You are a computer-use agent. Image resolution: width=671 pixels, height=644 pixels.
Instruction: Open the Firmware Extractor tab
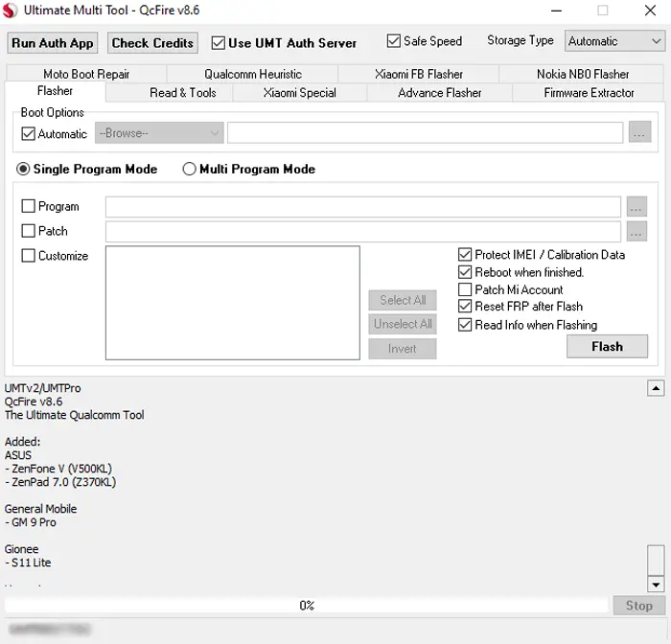click(589, 93)
